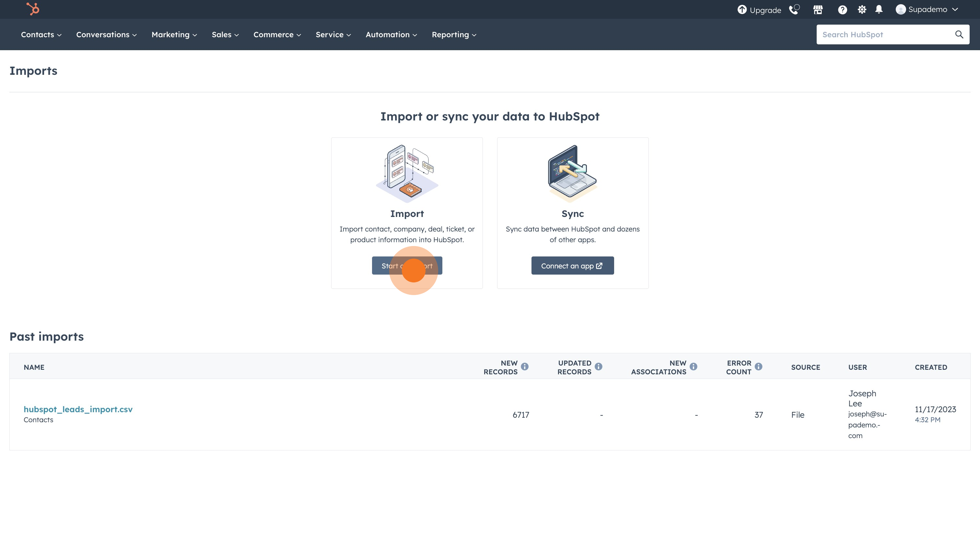This screenshot has width=980, height=555.
Task: Open the Notifications bell icon
Action: [x=879, y=9]
